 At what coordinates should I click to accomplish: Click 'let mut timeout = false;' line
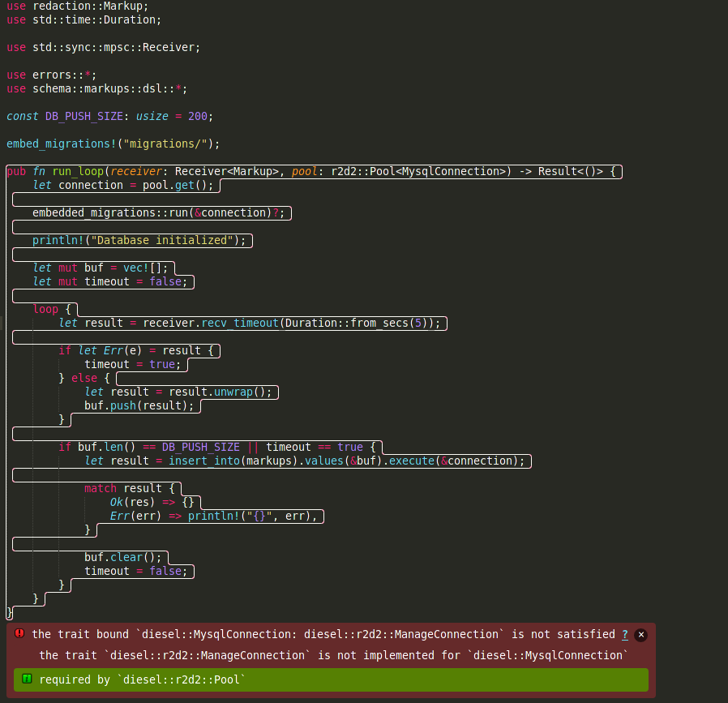pos(110,282)
